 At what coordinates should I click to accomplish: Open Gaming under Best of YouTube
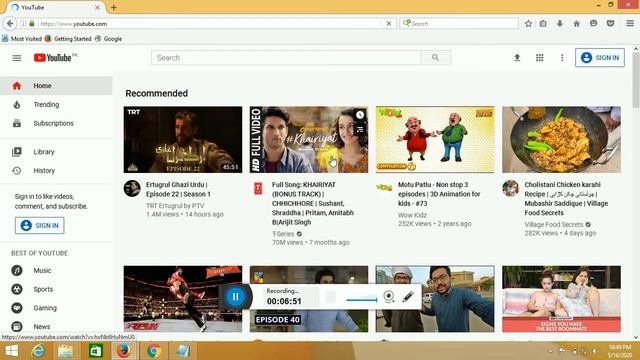56,308
